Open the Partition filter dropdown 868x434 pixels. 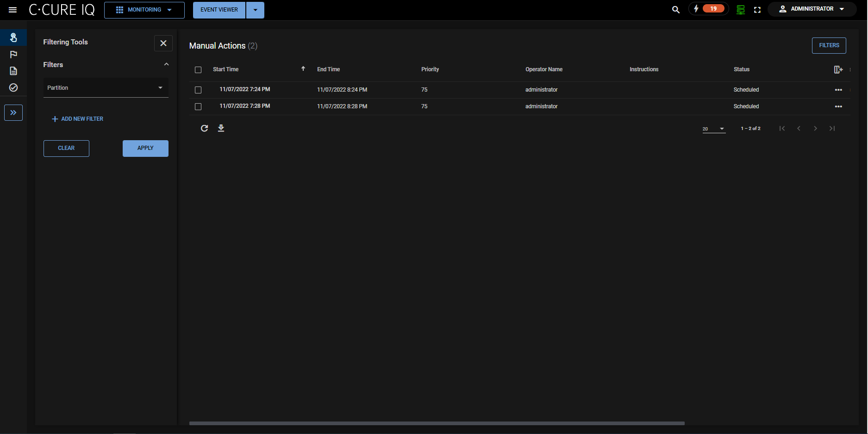click(x=106, y=88)
